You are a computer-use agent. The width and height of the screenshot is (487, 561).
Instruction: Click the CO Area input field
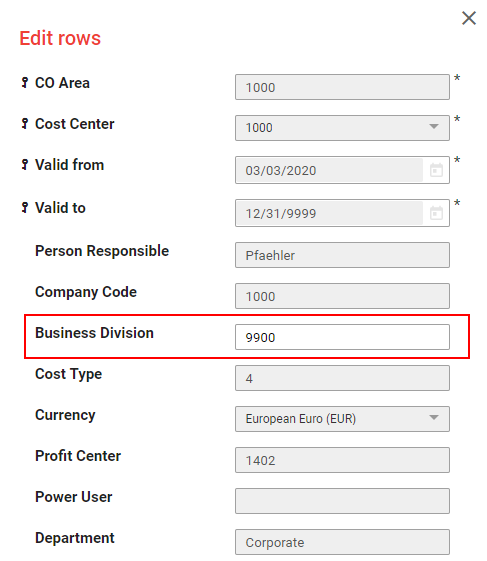(342, 87)
